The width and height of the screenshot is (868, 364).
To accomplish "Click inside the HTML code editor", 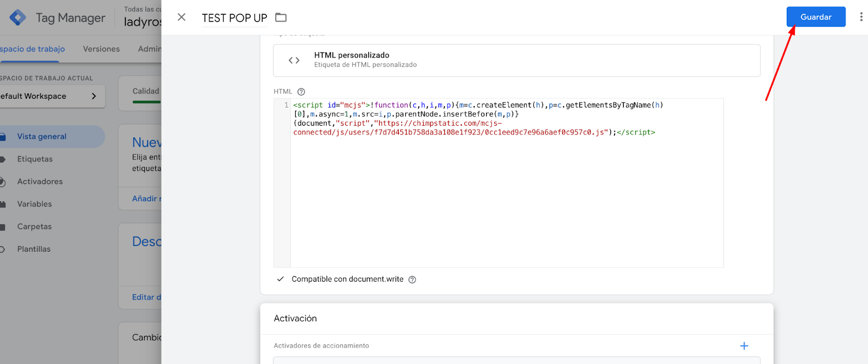I will click(x=507, y=183).
